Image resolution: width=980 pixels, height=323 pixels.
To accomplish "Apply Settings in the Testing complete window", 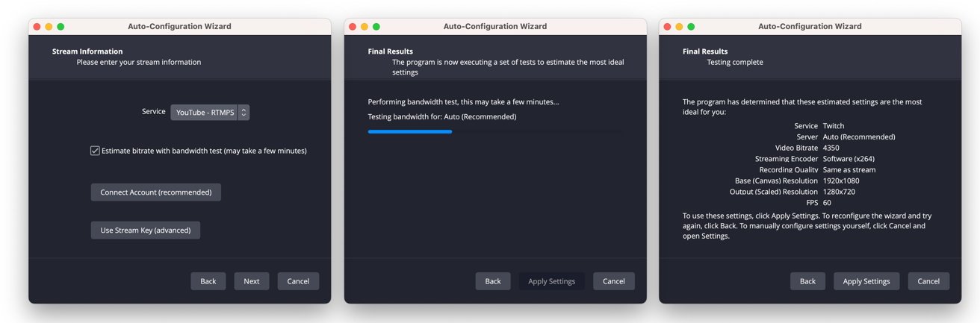I will (x=866, y=281).
